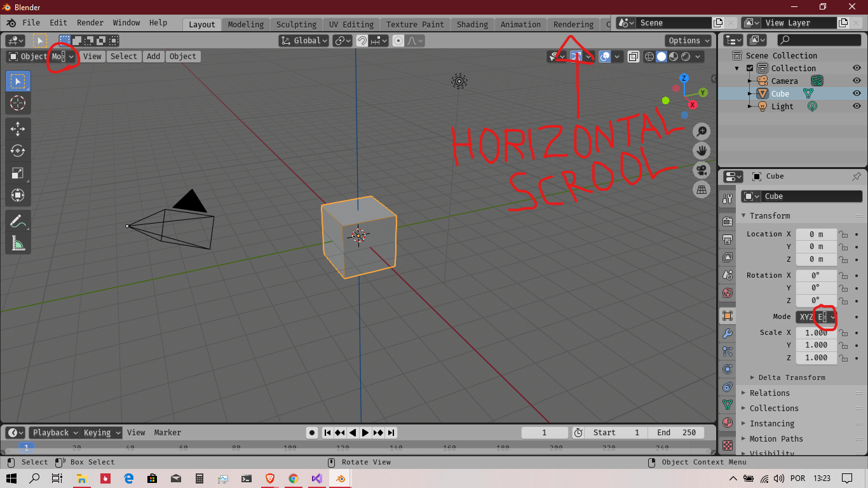
Task: Jump to the timeline end frame
Action: click(391, 433)
